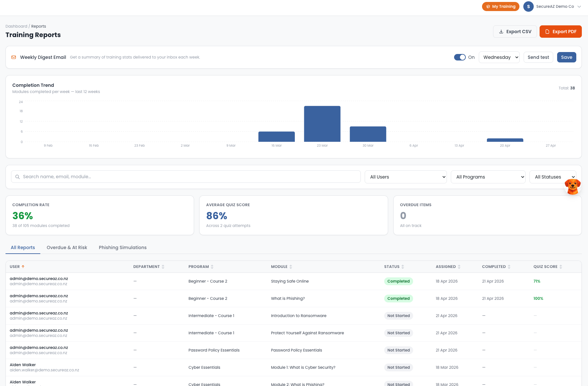Click aiden.walker@demo.secureaz.co.nz email
Viewport: 588px width, 386px height.
(45, 370)
